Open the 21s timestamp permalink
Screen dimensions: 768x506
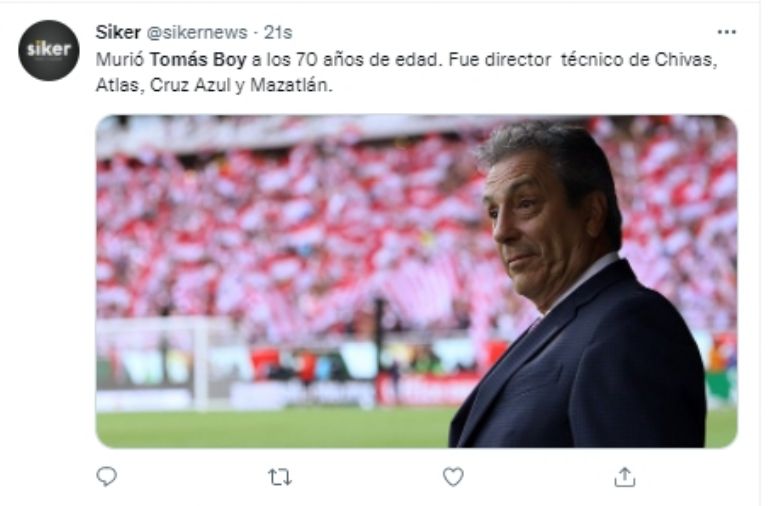click(x=278, y=32)
